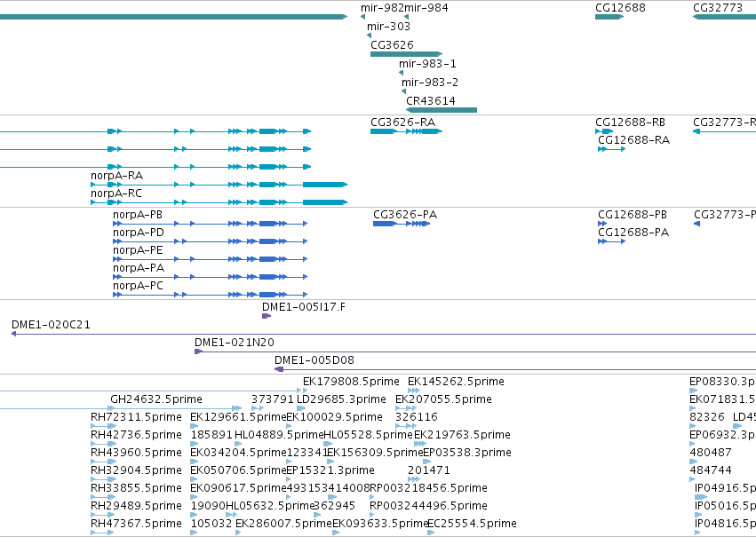Click the norpA-PD protein label
This screenshot has width=756, height=537.
coord(139,233)
